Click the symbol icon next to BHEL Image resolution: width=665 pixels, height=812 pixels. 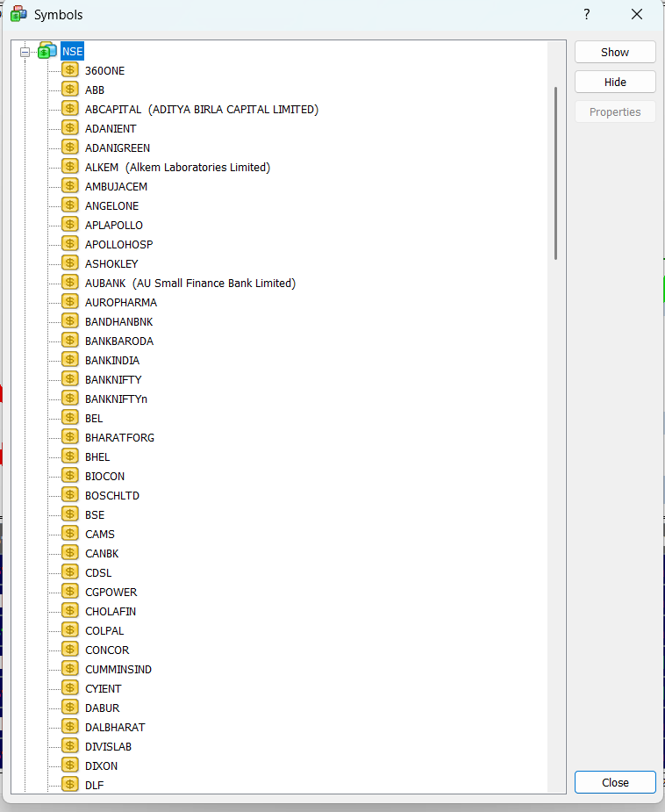[x=70, y=456]
